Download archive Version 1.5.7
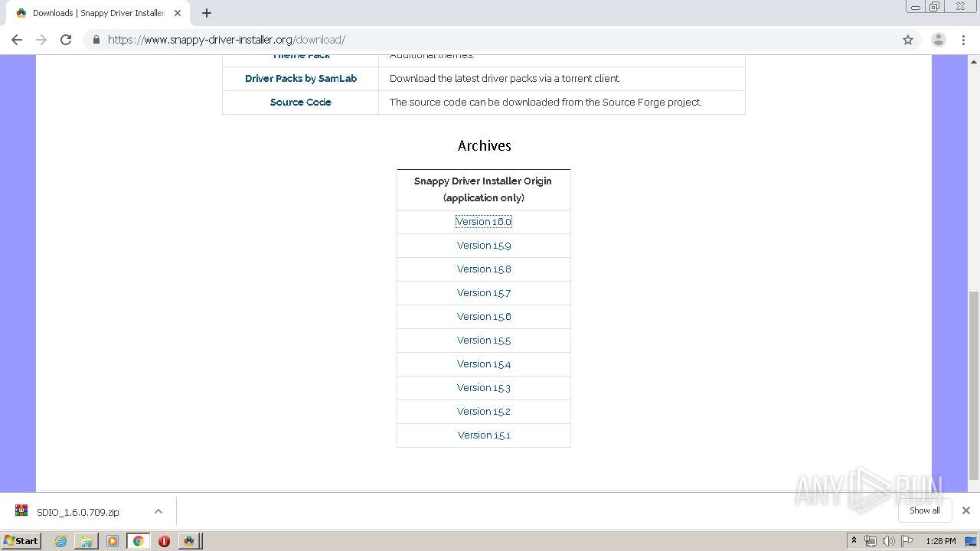Viewport: 980px width, 551px height. (x=484, y=292)
